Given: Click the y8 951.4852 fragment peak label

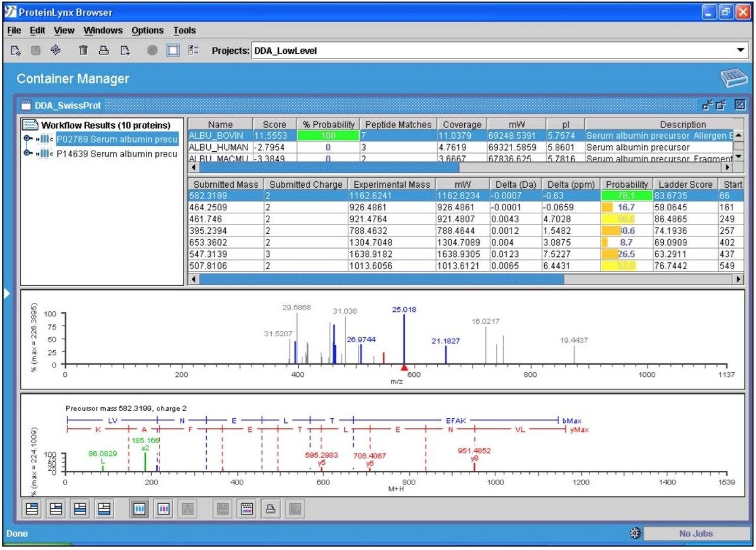Looking at the screenshot, I should click(475, 454).
